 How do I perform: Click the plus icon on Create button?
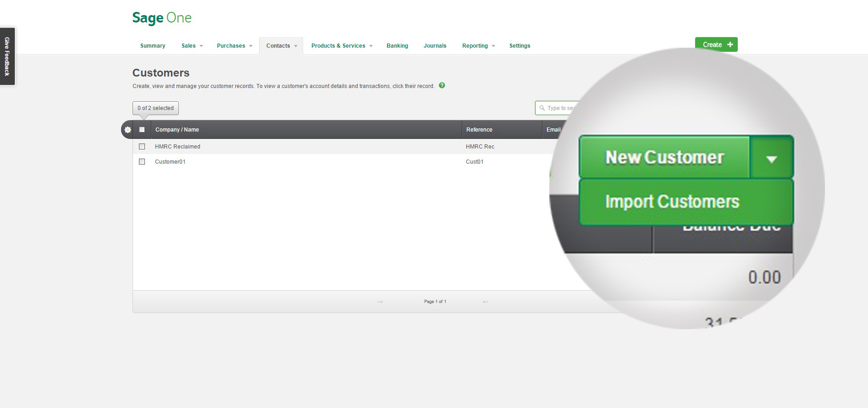tap(730, 44)
